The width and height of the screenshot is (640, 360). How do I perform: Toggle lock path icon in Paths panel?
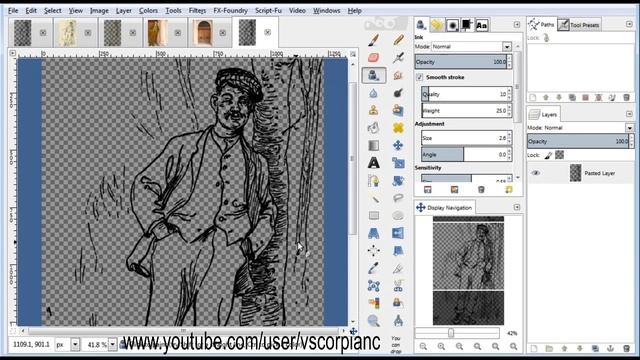point(547,38)
